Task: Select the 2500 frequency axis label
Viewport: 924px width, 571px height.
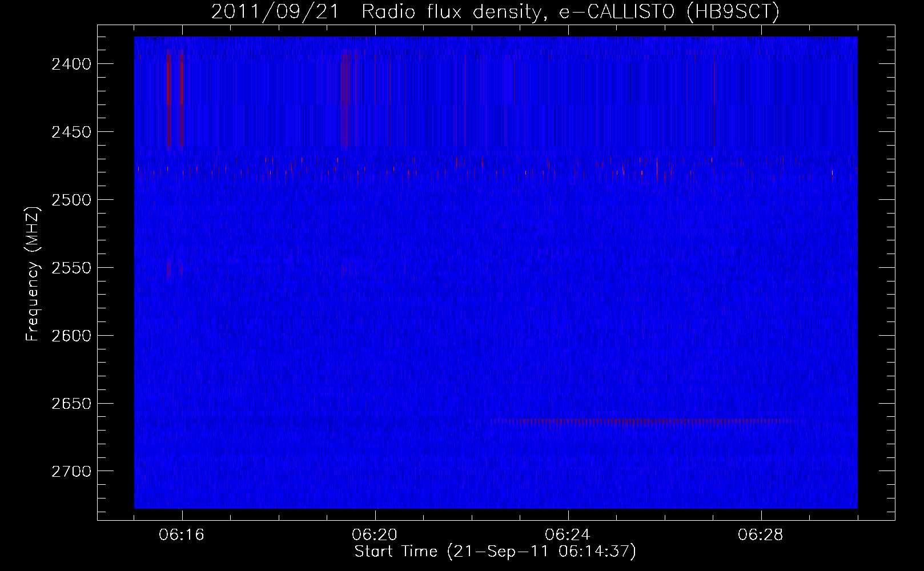Action: [x=71, y=200]
